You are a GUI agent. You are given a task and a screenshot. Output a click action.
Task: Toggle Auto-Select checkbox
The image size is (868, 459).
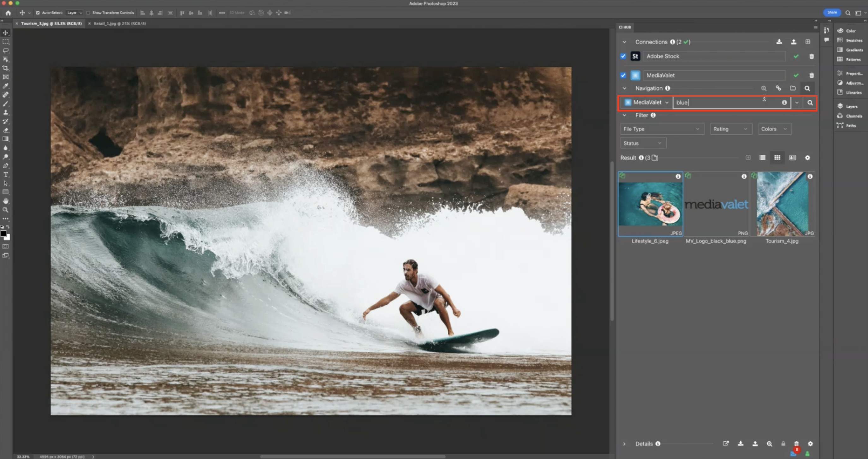tap(38, 13)
